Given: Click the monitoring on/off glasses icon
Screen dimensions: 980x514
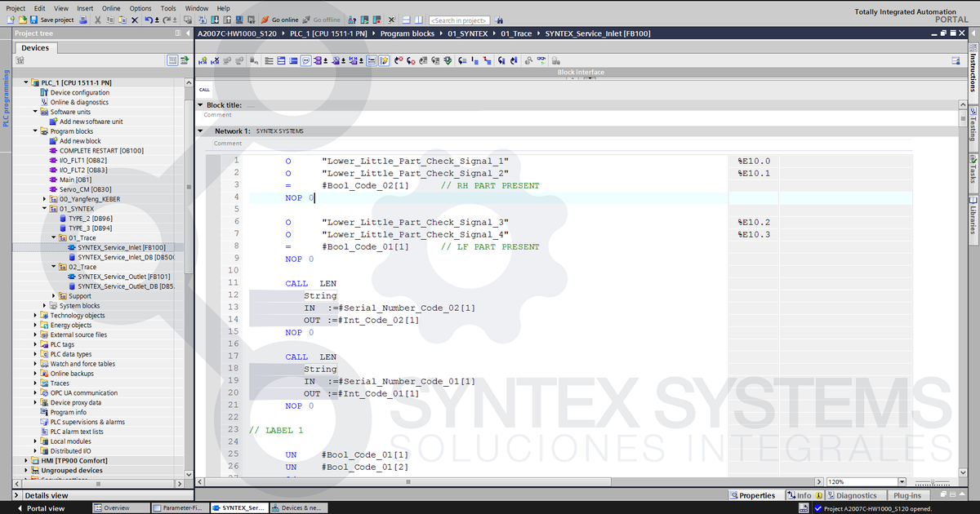Looking at the screenshot, I should 541,60.
